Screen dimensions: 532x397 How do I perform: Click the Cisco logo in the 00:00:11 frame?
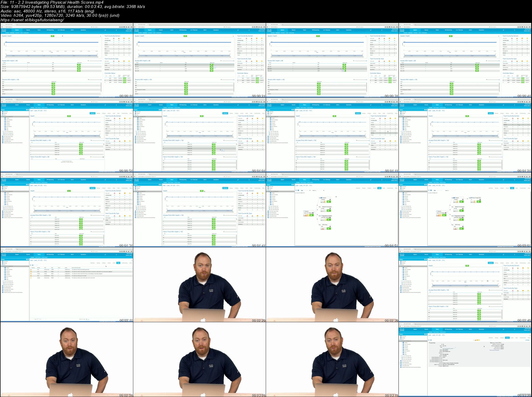[x=4, y=30]
